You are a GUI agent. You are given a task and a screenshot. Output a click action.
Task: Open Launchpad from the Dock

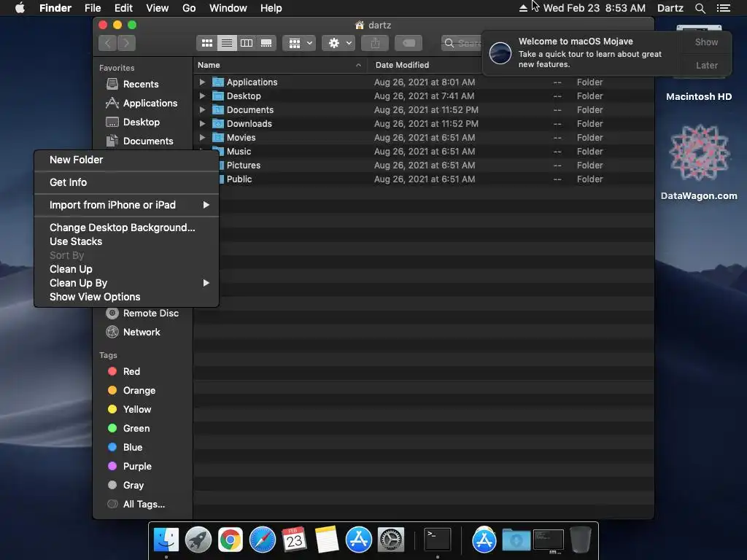198,540
